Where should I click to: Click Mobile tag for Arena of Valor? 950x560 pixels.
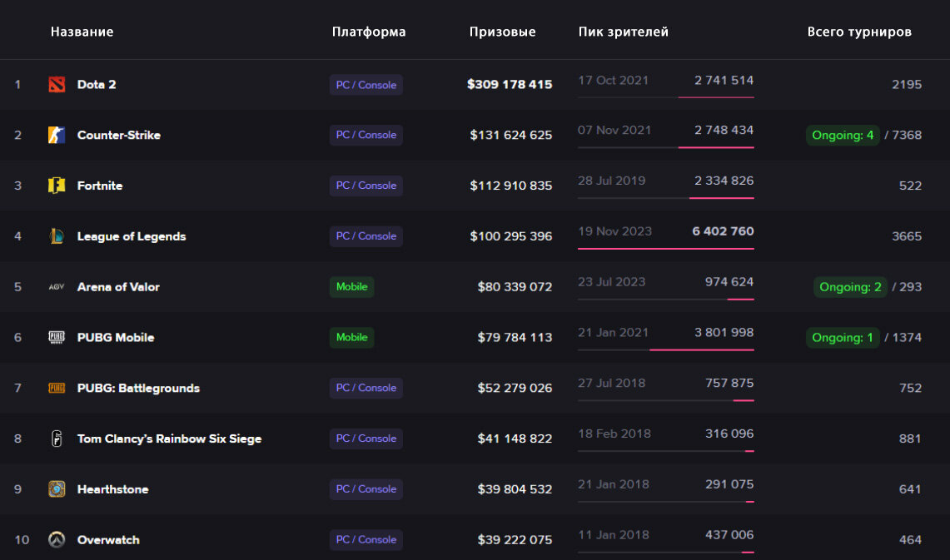(x=352, y=287)
